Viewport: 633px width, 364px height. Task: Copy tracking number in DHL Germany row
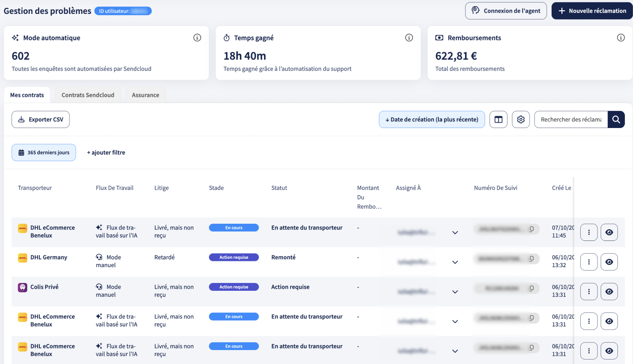532,258
